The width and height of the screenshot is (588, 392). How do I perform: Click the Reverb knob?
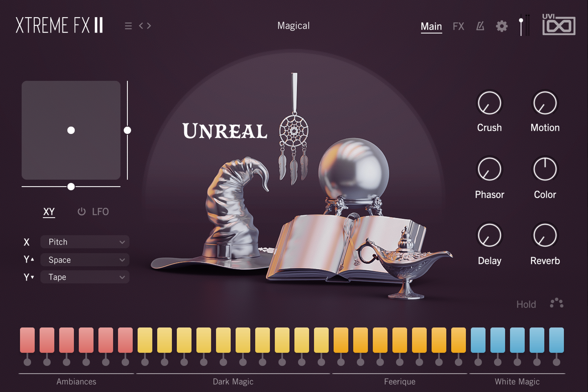pyautogui.click(x=545, y=235)
